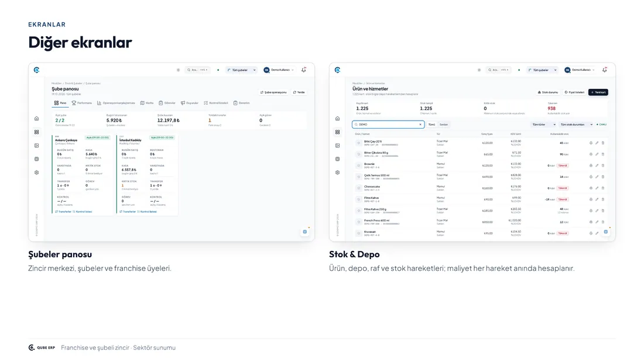This screenshot has height=362, width=644.
Task: Open the Tüm türler dropdown
Action: click(544, 125)
